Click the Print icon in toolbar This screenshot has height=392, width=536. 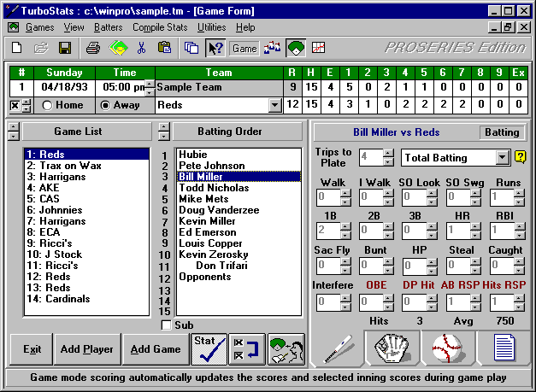[x=93, y=48]
